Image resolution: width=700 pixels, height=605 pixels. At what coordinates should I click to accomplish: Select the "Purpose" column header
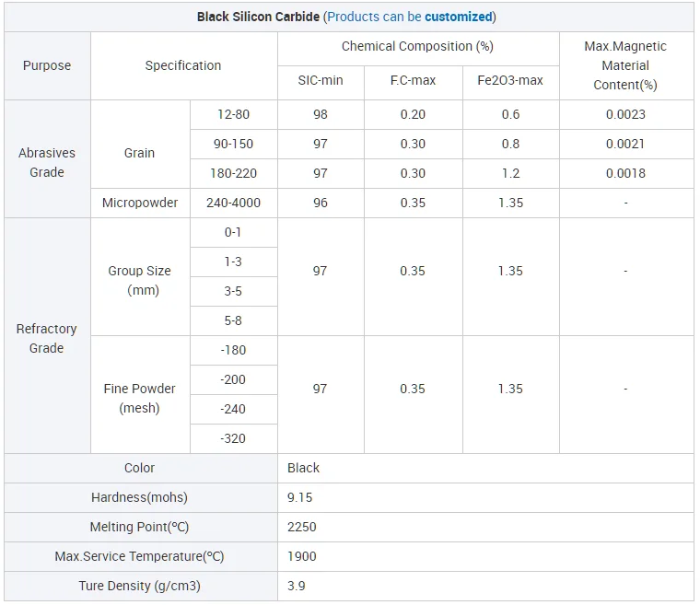[x=47, y=65]
